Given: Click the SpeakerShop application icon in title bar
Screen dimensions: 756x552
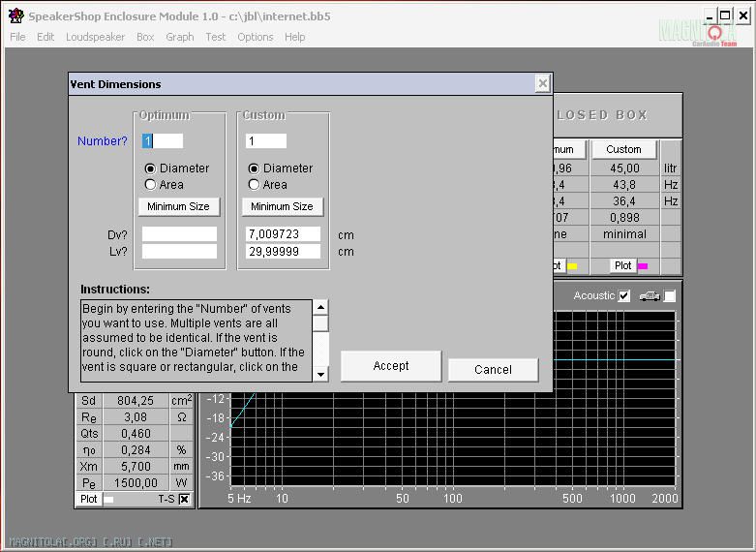Looking at the screenshot, I should (x=15, y=15).
